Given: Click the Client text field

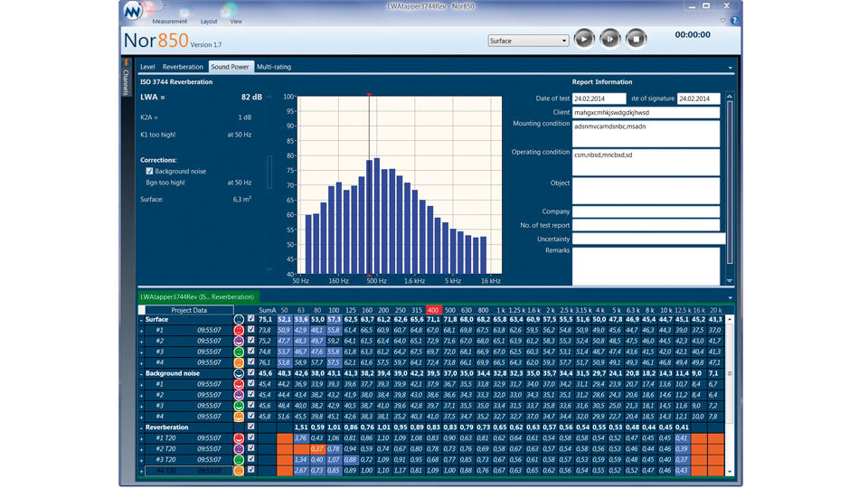Looking at the screenshot, I should click(x=646, y=112).
